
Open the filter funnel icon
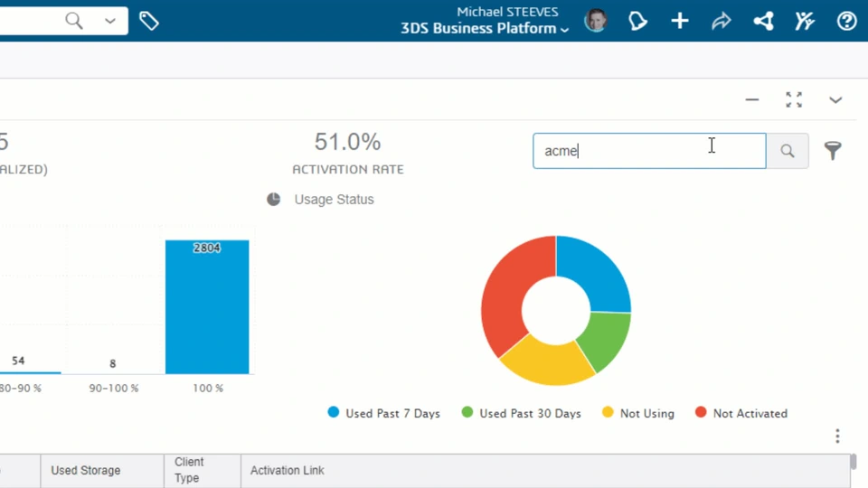pos(833,151)
